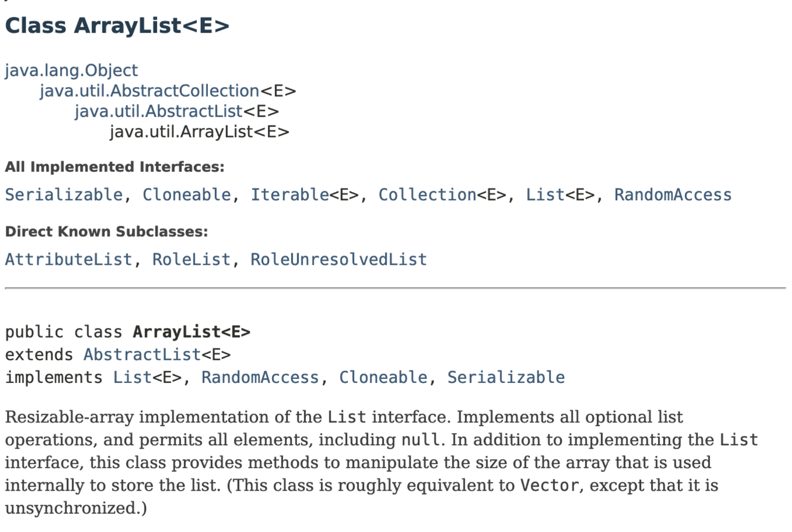The image size is (792, 532).
Task: Click the Vector word in description
Action: point(550,485)
